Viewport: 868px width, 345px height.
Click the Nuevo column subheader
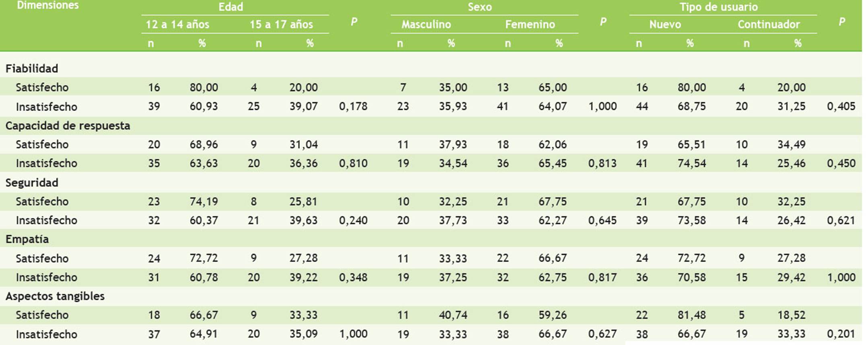(665, 25)
